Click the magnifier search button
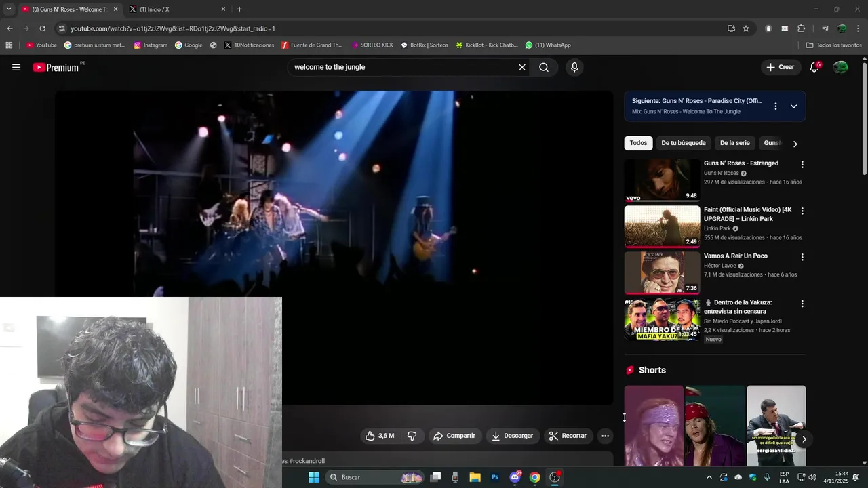868x488 pixels. click(544, 67)
